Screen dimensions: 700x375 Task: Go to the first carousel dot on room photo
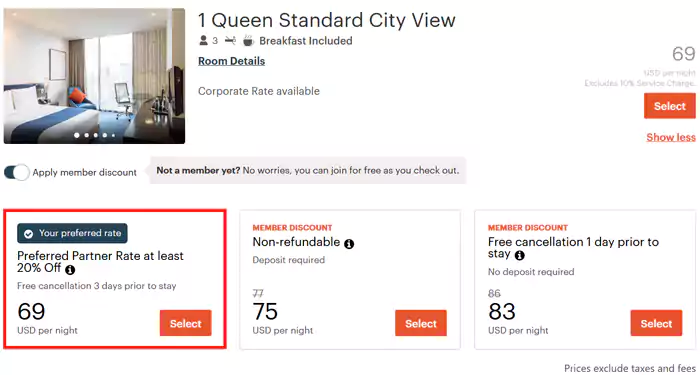click(x=77, y=135)
